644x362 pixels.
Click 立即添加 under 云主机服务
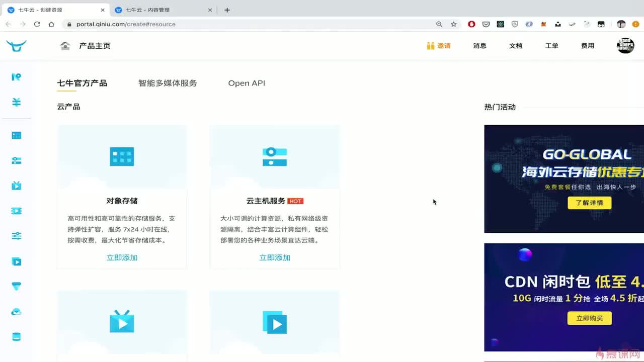pos(275,257)
